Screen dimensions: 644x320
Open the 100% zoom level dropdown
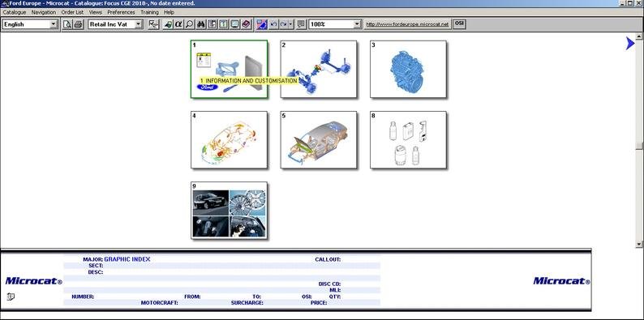(x=335, y=24)
